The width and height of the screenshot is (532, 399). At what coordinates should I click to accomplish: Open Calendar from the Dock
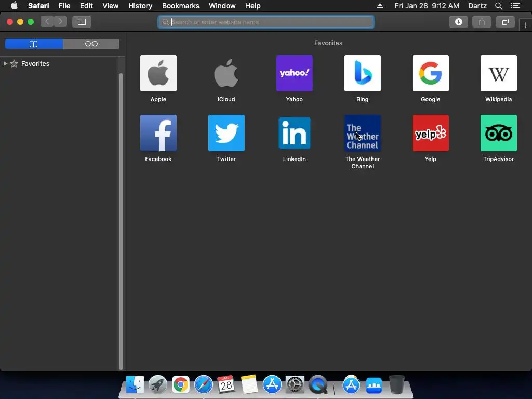click(227, 385)
